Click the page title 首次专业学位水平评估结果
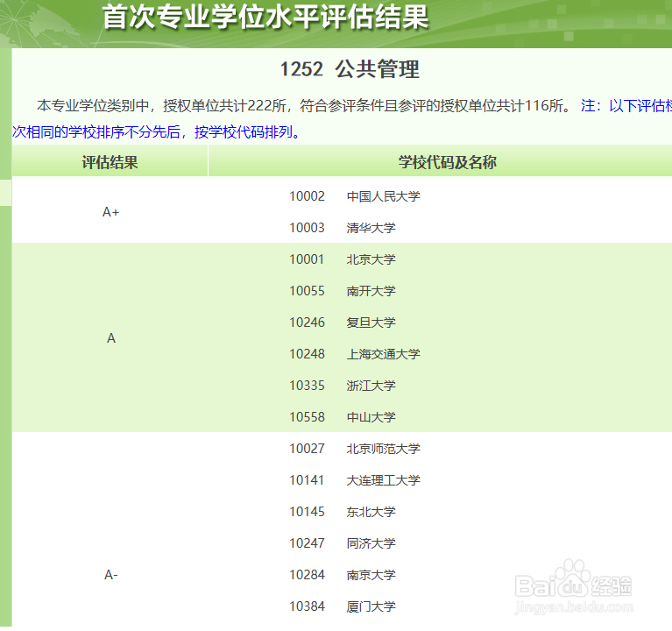Screen dimensions: 672x631 [x=265, y=18]
